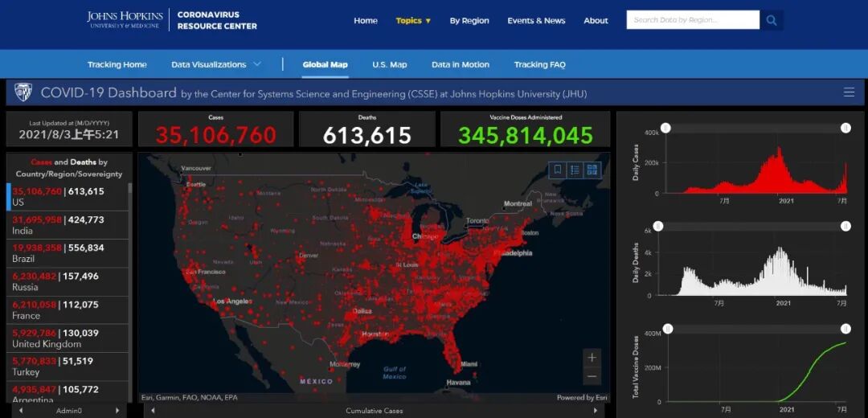Select United Kingdom in country list
Image resolution: width=868 pixels, height=418 pixels.
point(67,338)
